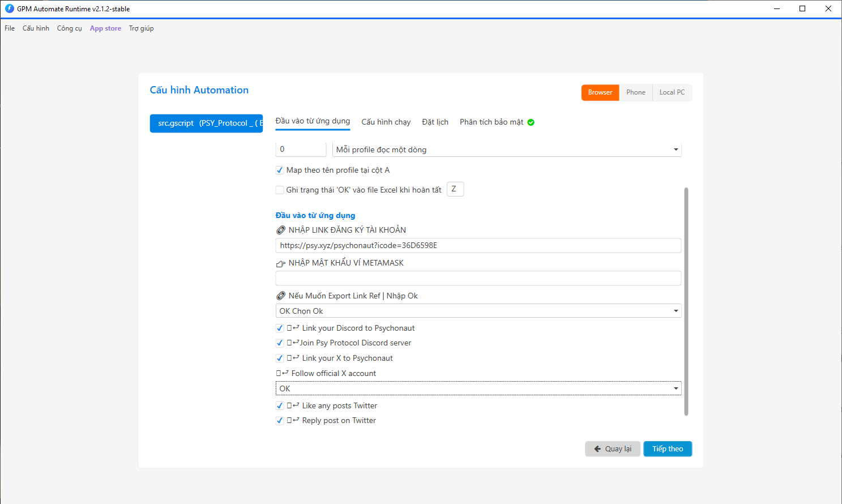Toggle 'Map theo tên profile tại cột A' checkbox

pos(280,170)
